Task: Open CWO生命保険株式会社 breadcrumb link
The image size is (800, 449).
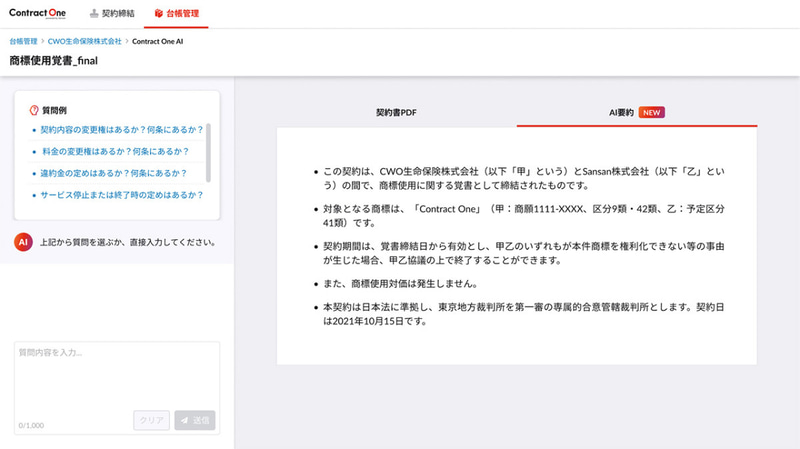Action: (x=85, y=41)
